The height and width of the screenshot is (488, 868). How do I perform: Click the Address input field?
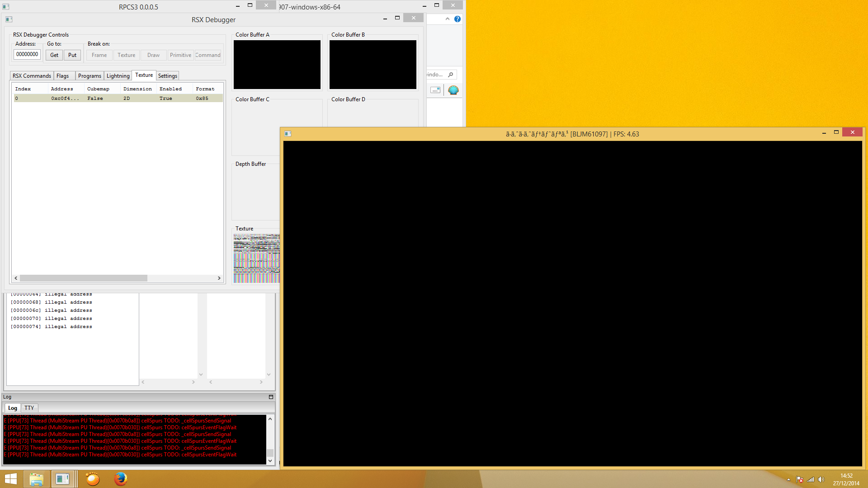(x=27, y=54)
